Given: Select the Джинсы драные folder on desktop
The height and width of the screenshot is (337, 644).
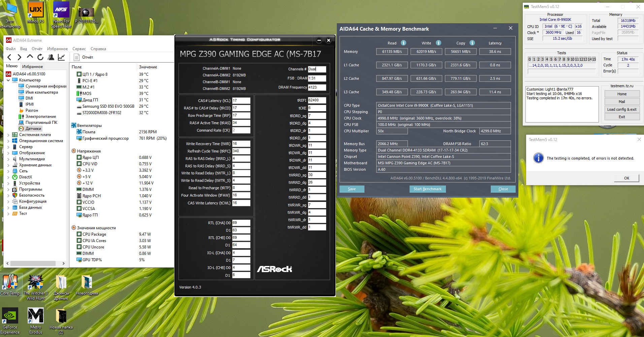Looking at the screenshot, I should point(61,287).
